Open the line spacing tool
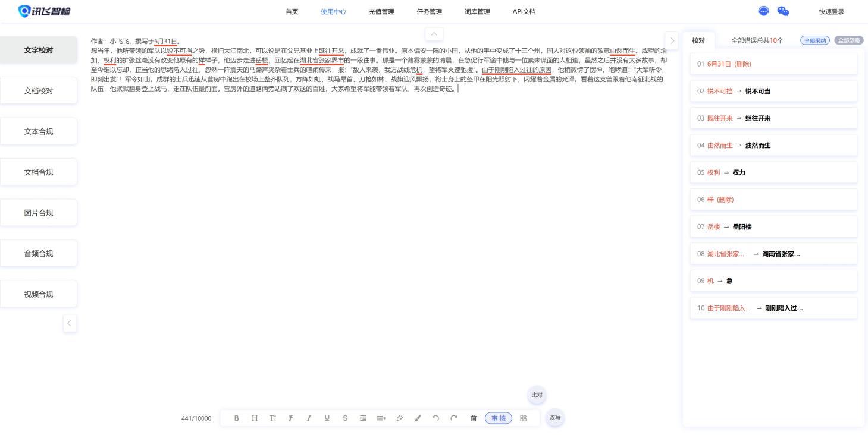868x435 pixels. (381, 418)
